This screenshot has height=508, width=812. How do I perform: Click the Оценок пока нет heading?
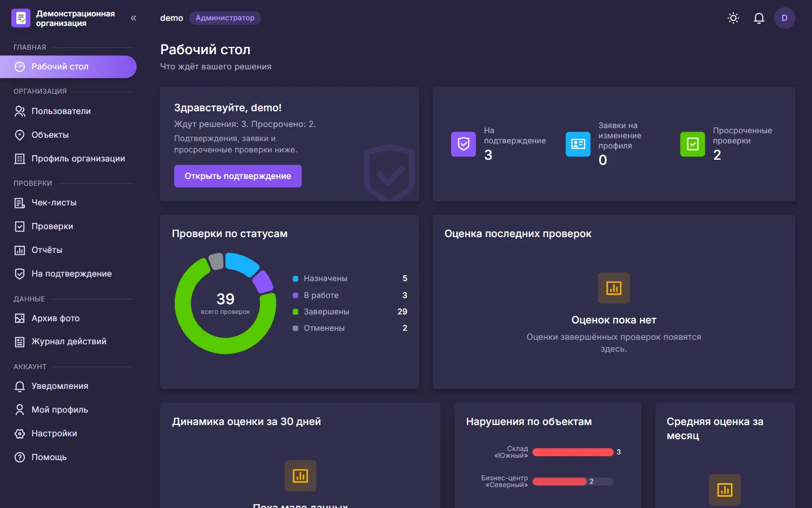point(614,320)
